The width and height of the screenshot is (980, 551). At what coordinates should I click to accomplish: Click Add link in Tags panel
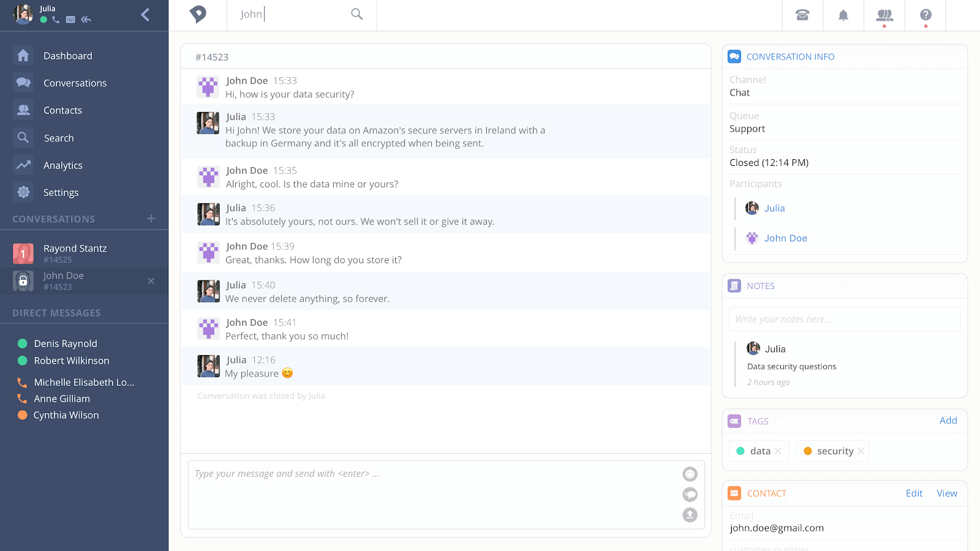948,421
